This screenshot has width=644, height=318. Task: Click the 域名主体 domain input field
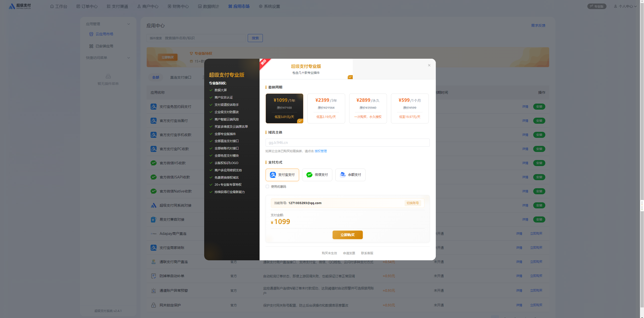point(347,143)
